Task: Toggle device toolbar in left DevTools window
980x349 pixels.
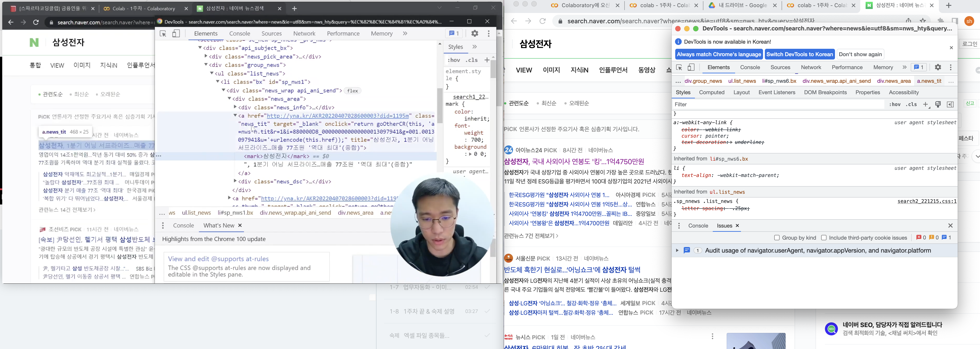Action: (176, 34)
